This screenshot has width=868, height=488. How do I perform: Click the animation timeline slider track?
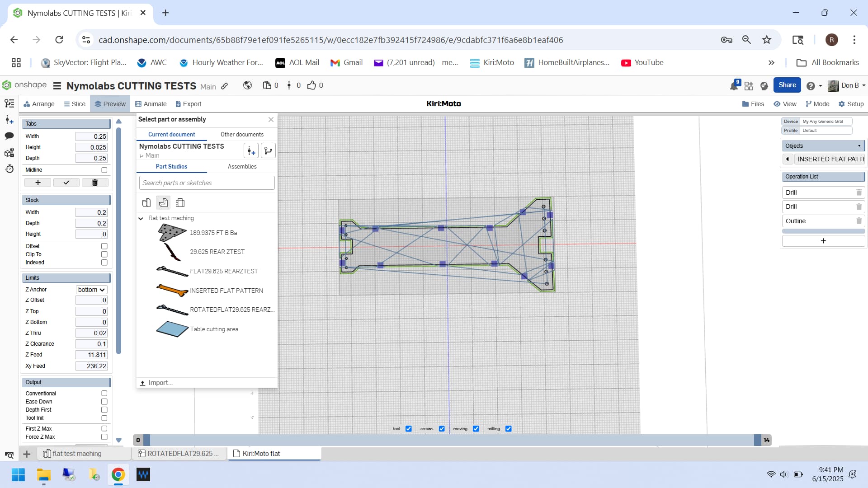tap(452, 440)
